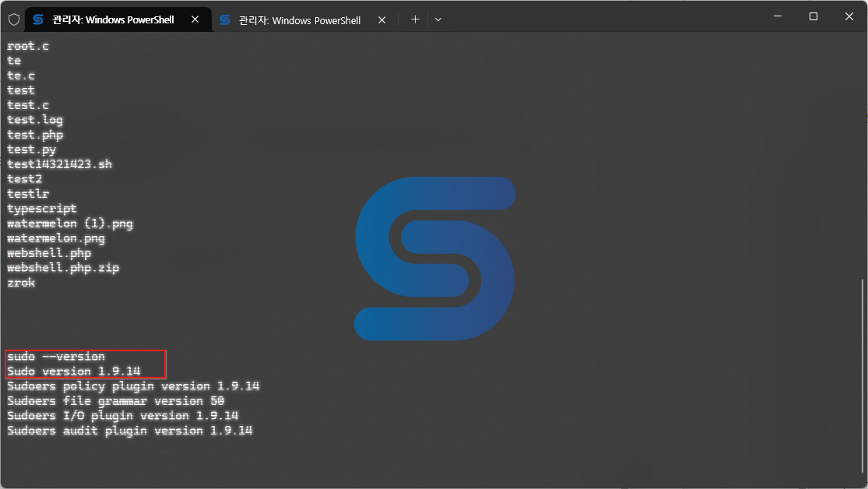
Task: Click the test.log entry
Action: (35, 120)
